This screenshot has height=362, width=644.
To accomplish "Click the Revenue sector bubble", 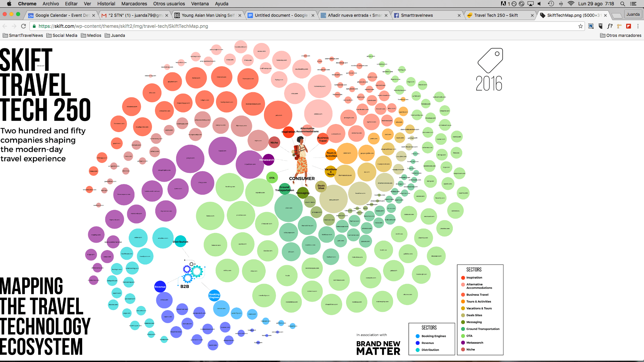I will coord(160,287).
